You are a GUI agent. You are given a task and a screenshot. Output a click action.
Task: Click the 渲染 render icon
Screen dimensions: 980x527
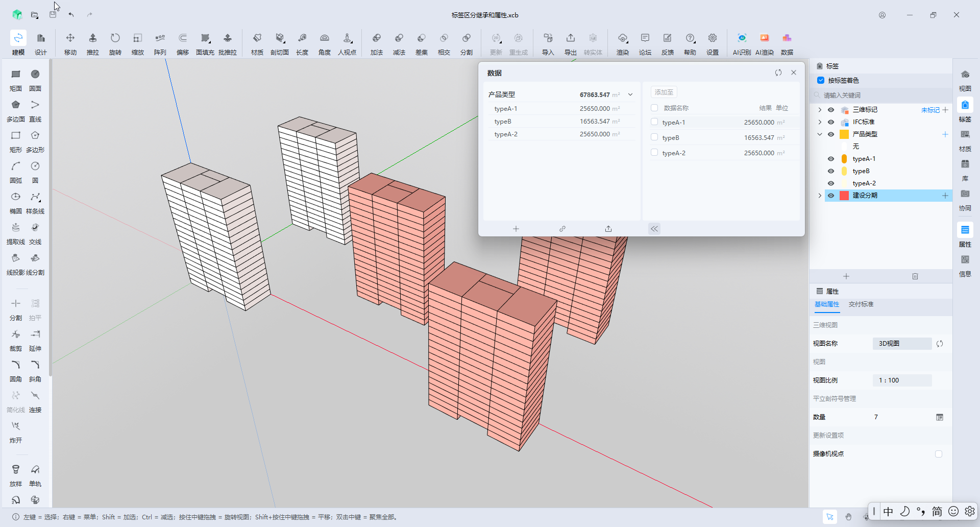tap(622, 43)
